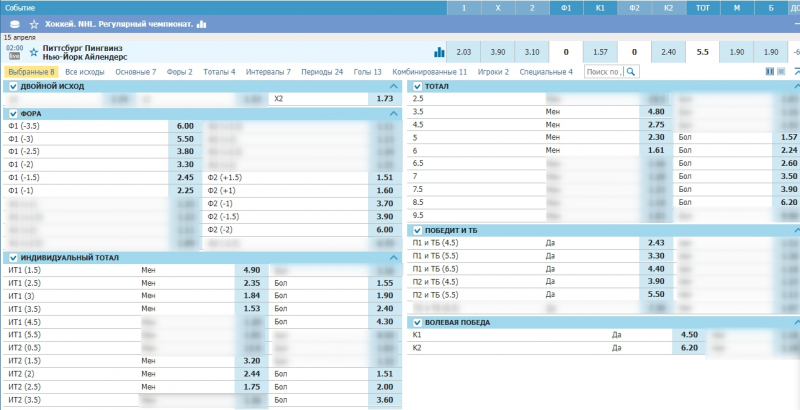The image size is (800, 410).
Task: Switch to single-column layout view
Action: pyautogui.click(x=781, y=72)
